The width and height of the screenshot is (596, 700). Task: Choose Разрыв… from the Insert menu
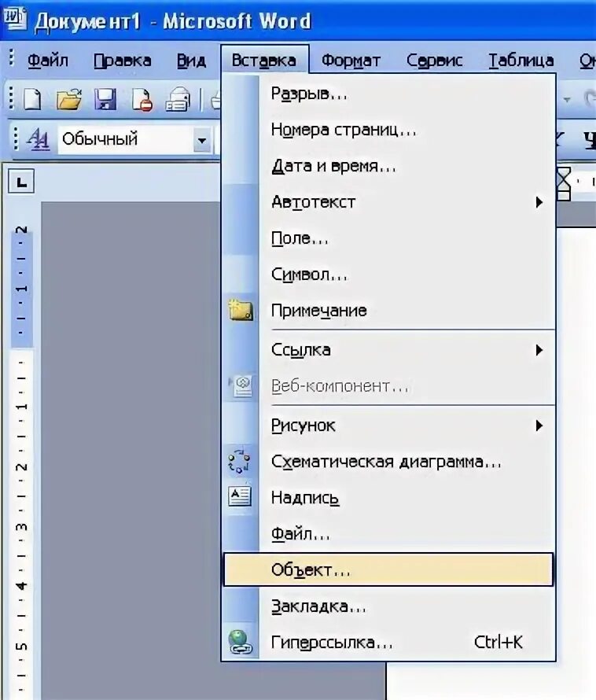point(389,94)
